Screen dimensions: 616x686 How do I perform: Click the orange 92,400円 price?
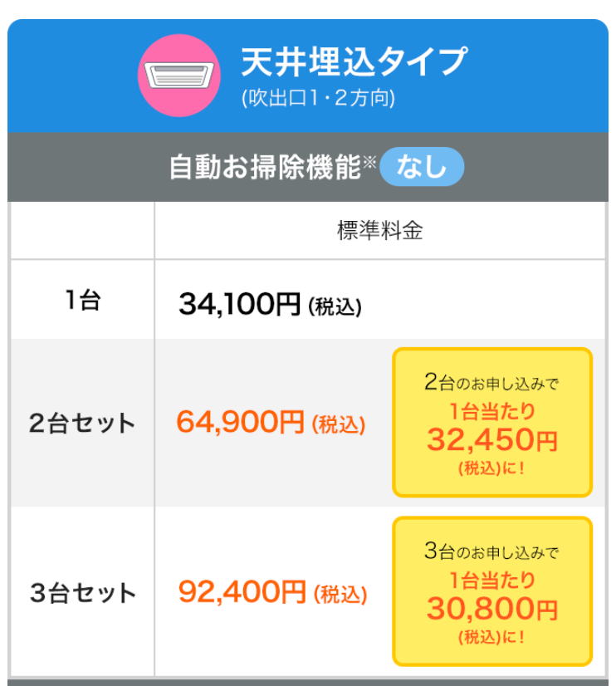click(242, 592)
